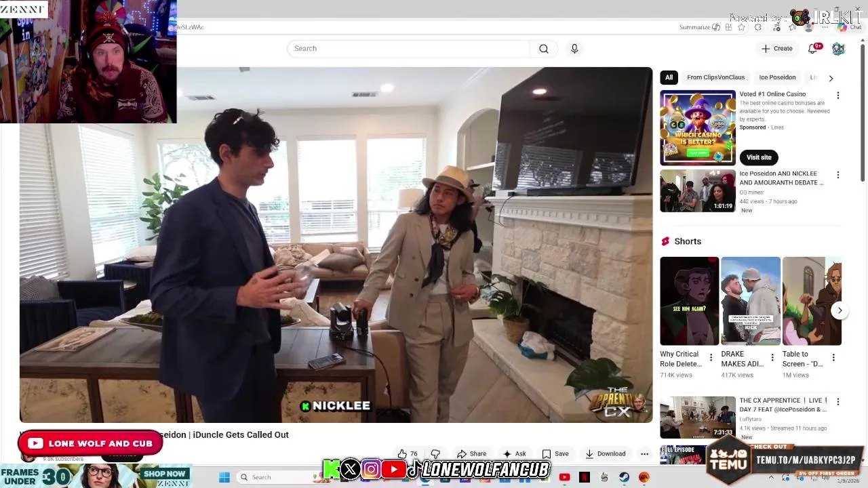Click the Create button
The image size is (868, 488).
pos(776,49)
